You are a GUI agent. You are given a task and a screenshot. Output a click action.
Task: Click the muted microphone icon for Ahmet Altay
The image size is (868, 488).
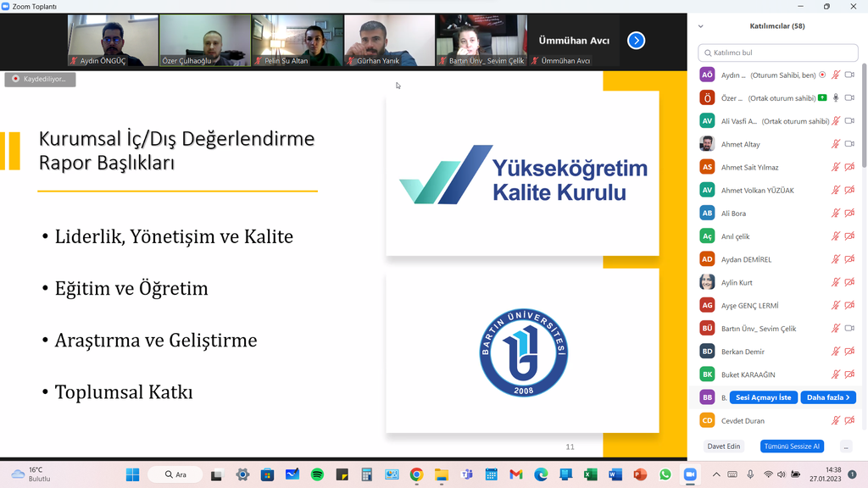(x=836, y=144)
